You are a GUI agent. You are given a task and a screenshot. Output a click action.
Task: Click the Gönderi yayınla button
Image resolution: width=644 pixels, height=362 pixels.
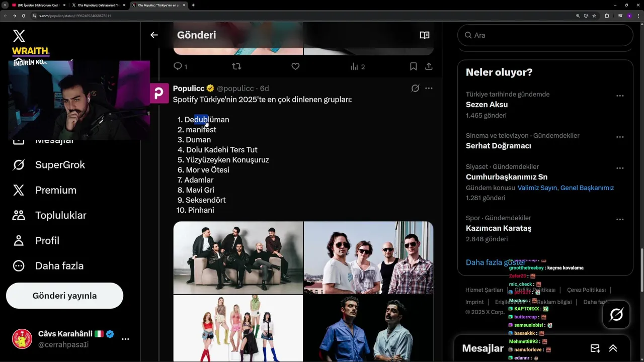[64, 296]
